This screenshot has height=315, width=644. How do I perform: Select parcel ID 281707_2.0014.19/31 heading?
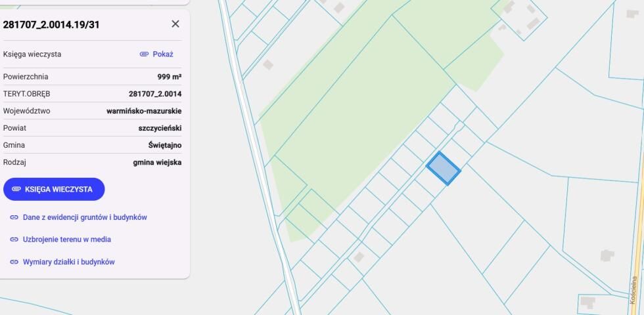(x=51, y=25)
